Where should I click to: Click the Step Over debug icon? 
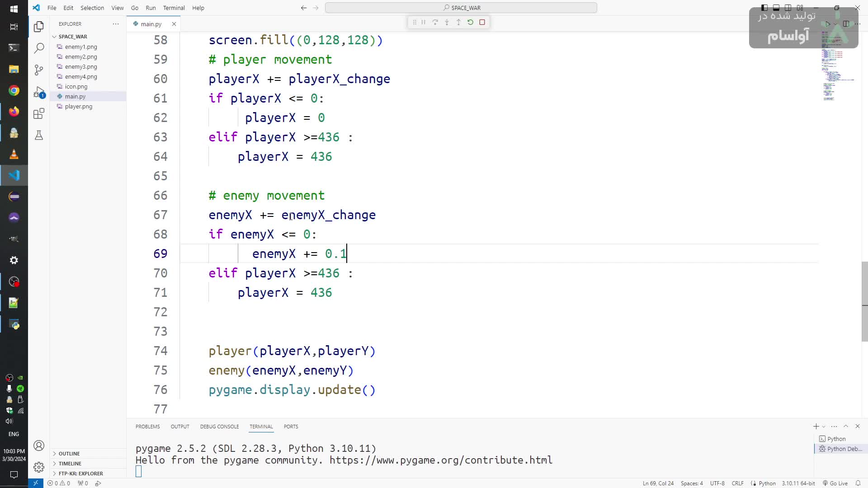tap(435, 22)
